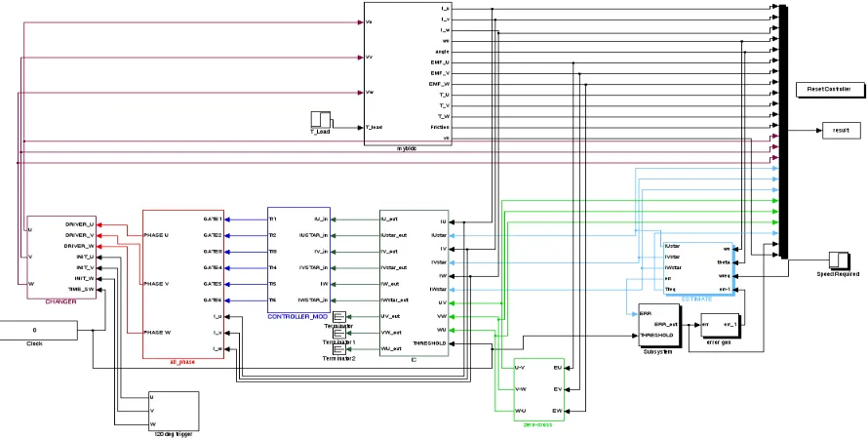Click the T_U output port of mybldc
Image resolution: width=868 pixels, height=439 pixels.
445,95
